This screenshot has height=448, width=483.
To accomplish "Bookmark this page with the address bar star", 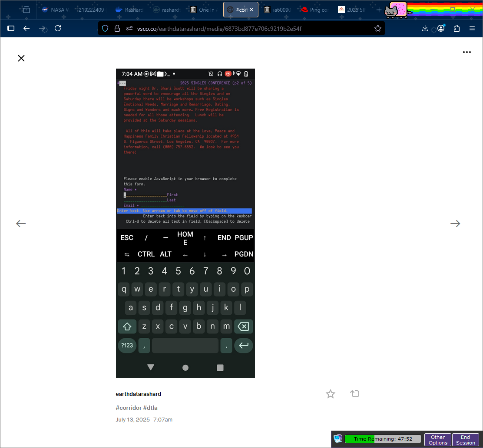I will pyautogui.click(x=378, y=28).
